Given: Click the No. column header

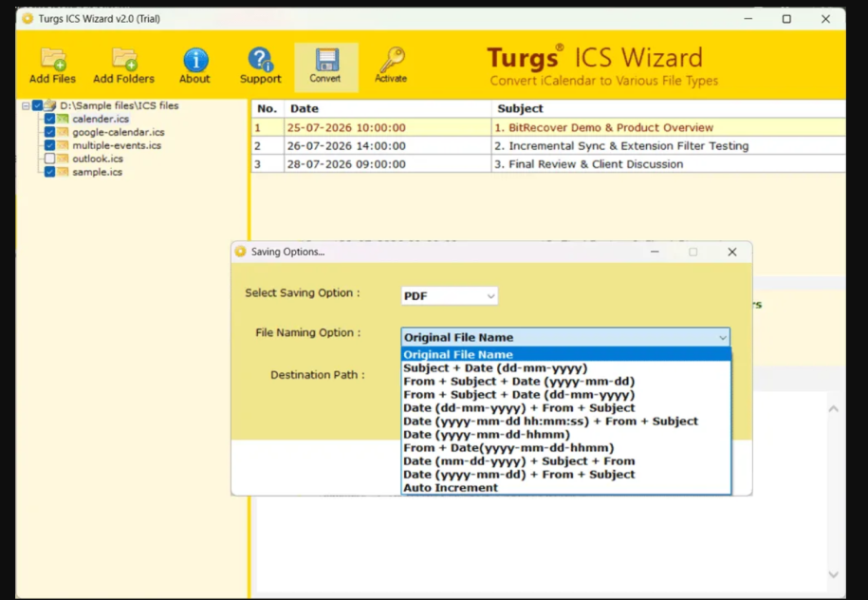Looking at the screenshot, I should [x=268, y=108].
